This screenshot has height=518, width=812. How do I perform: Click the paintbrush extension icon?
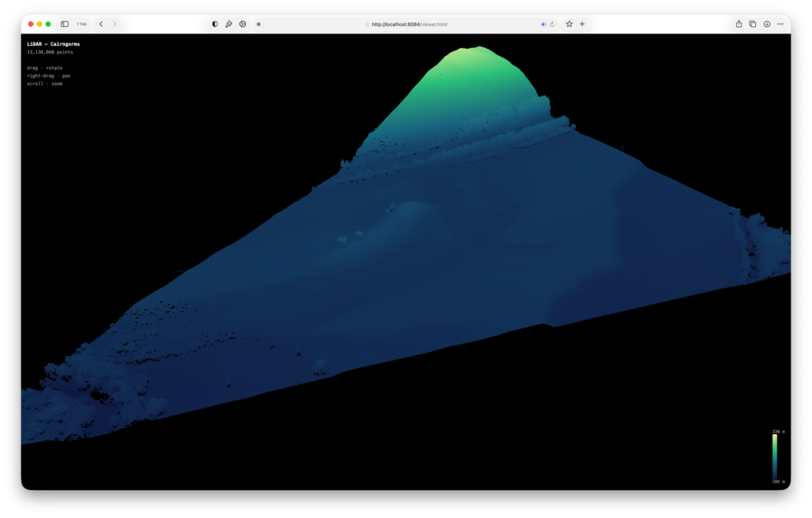coord(229,23)
